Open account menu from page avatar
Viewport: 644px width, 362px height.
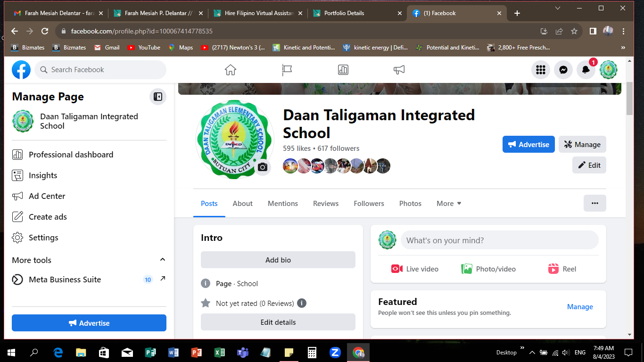609,70
